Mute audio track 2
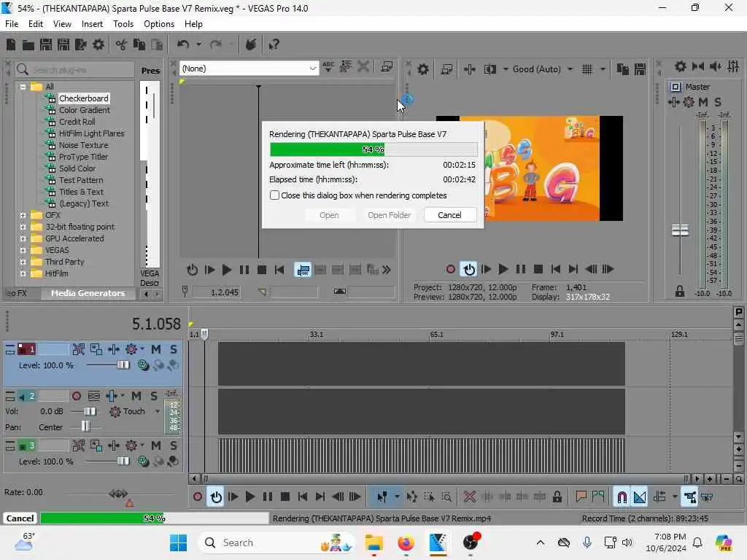The image size is (747, 560). pos(136,396)
